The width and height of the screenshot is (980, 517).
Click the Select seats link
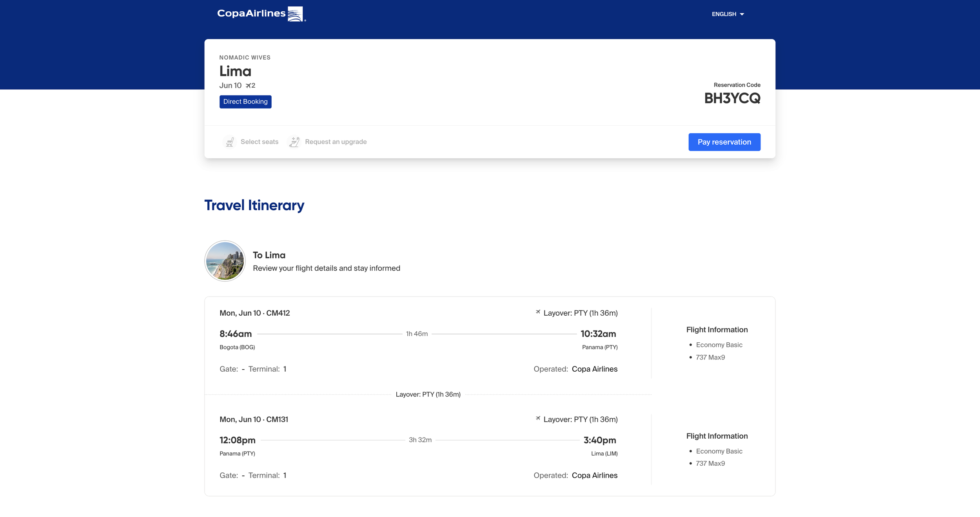click(x=259, y=142)
